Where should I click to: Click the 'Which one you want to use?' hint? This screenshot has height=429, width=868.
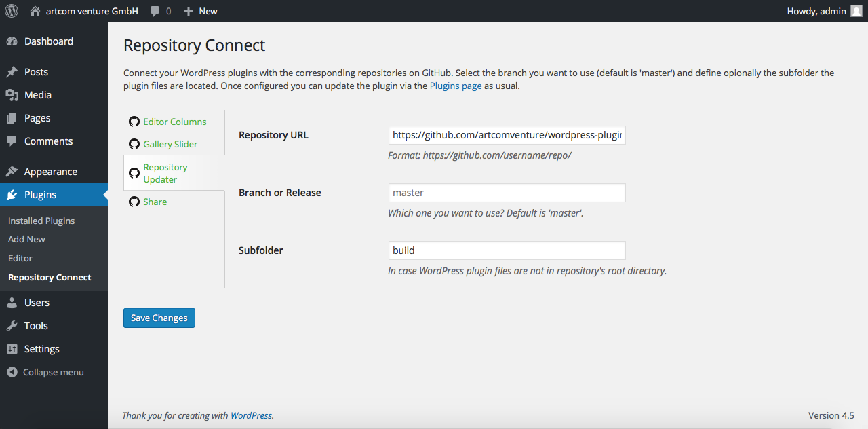point(486,213)
